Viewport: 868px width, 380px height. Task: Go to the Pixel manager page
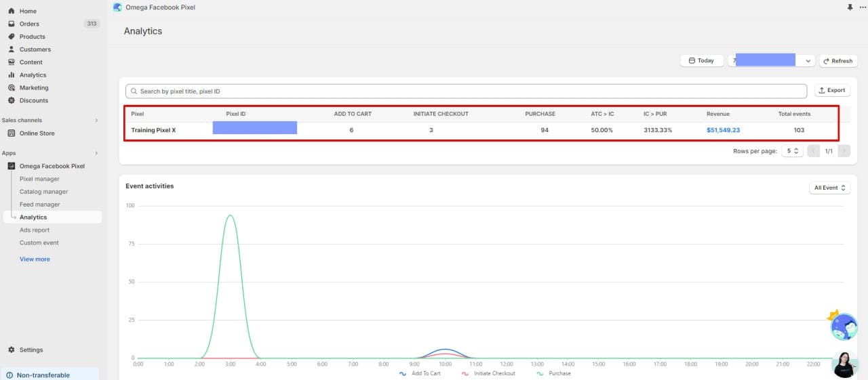[x=39, y=179]
